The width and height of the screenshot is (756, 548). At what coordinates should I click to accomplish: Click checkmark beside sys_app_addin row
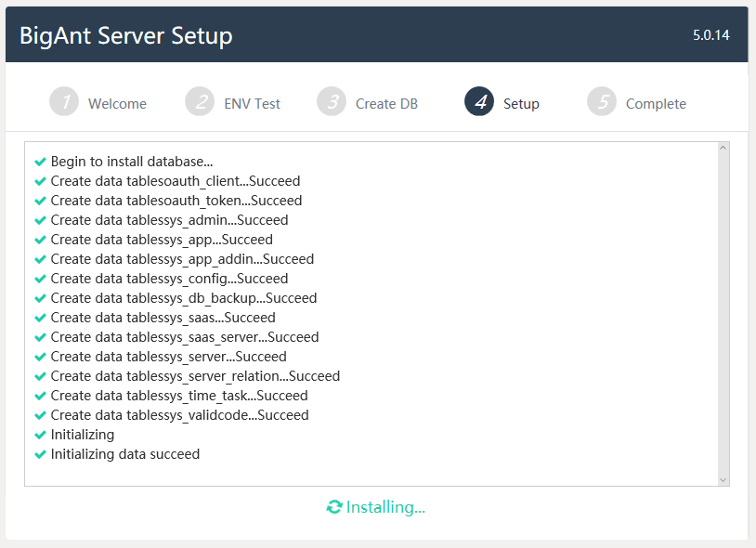41,259
